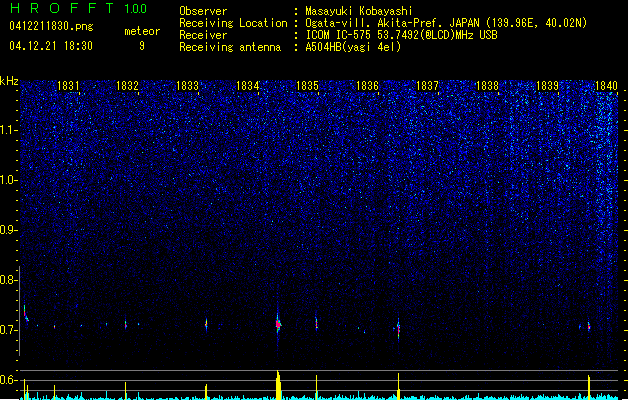Click the 1835 time marker
The width and height of the screenshot is (629, 400).
pyautogui.click(x=307, y=86)
